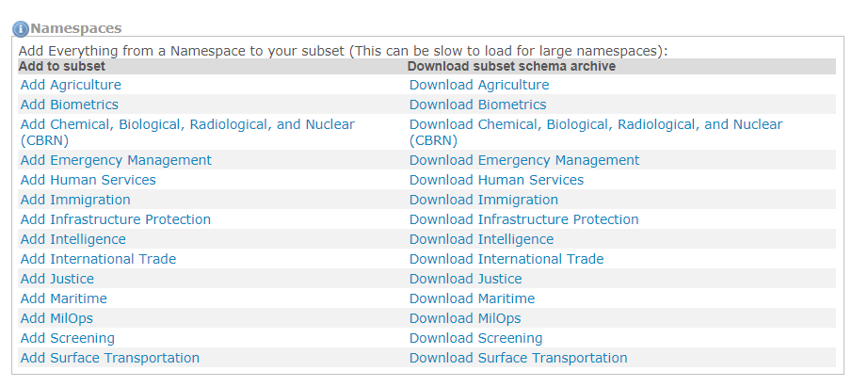Viewport: 868px width, 387px height.
Task: Add Agriculture namespace to subset
Action: coord(71,85)
